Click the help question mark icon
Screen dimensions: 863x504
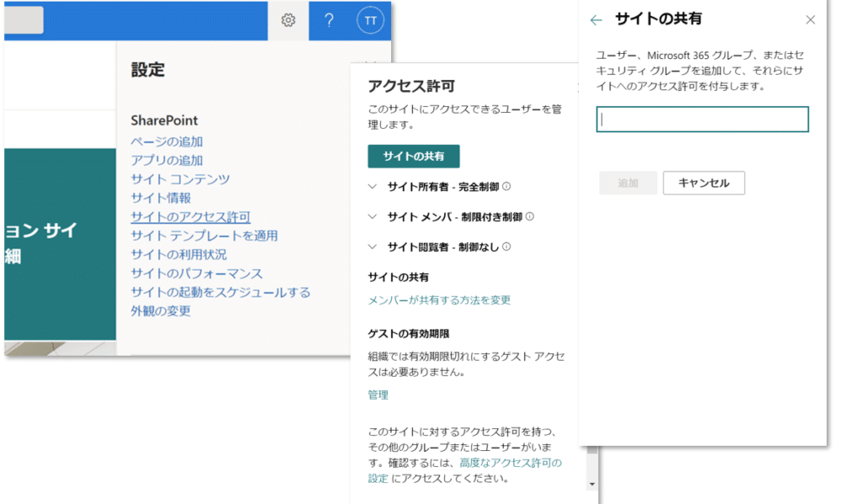[330, 20]
